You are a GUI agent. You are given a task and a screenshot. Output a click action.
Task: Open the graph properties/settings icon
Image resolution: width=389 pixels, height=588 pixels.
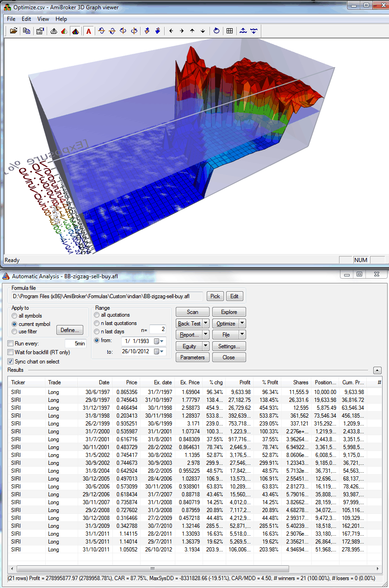click(40, 31)
